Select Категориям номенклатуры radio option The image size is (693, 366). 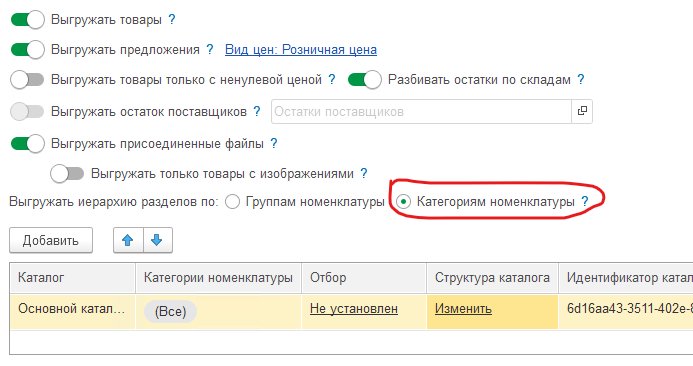403,202
